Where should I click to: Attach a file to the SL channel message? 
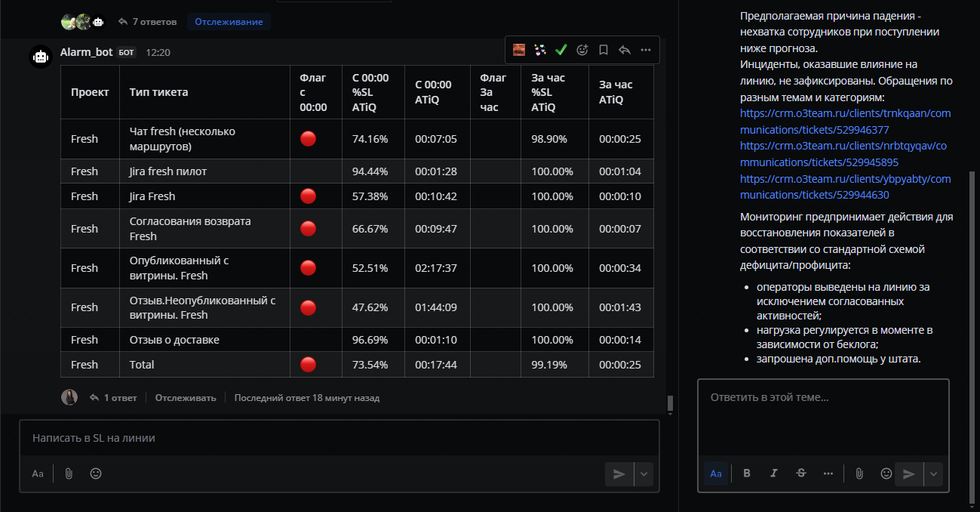[x=69, y=473]
